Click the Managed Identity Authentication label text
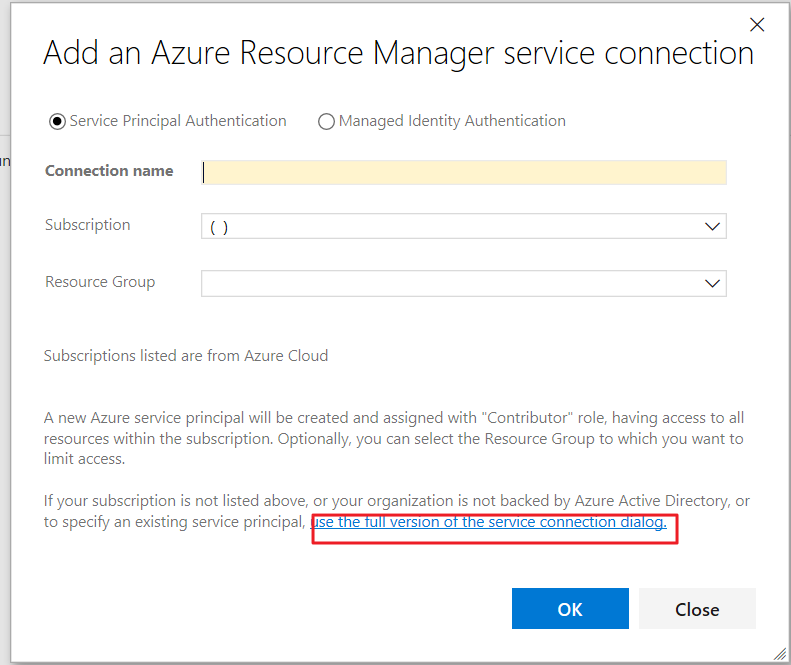This screenshot has width=791, height=665. coord(451,121)
